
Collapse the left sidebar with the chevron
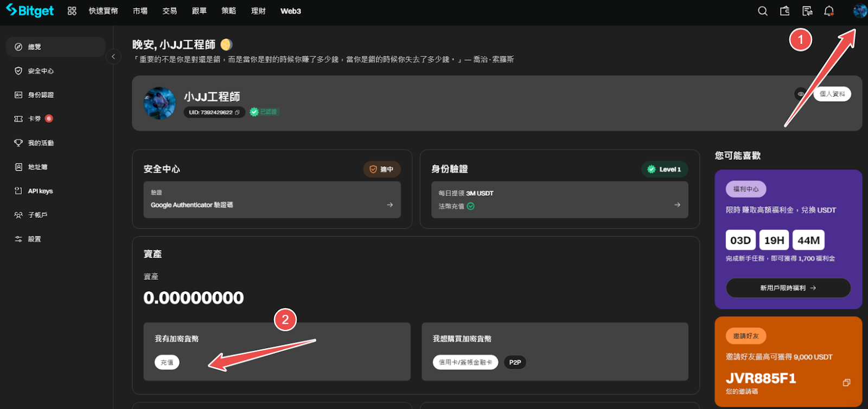click(x=113, y=56)
